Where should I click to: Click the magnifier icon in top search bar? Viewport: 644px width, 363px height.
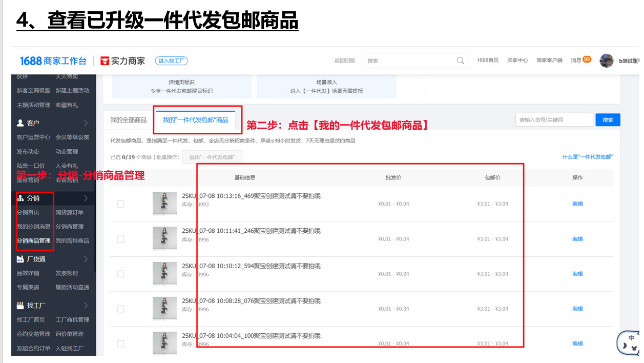(x=460, y=60)
